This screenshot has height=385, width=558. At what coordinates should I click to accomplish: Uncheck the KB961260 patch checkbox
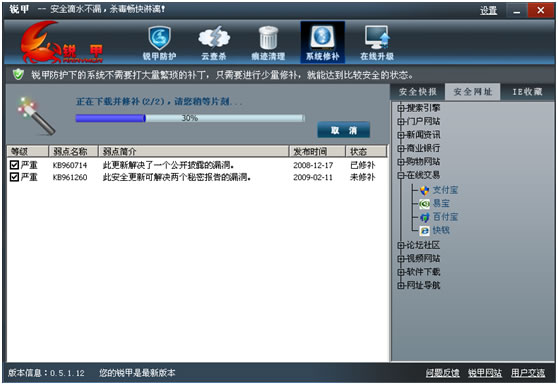pos(14,177)
